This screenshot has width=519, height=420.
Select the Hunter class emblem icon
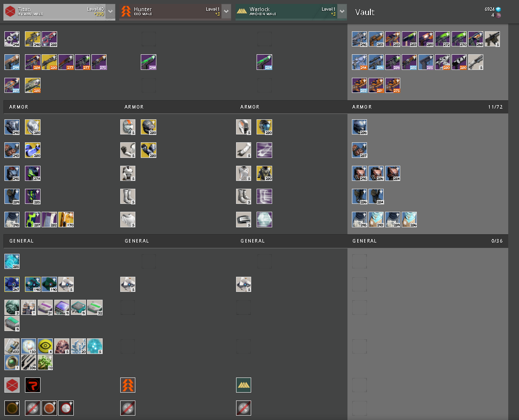[x=128, y=385]
